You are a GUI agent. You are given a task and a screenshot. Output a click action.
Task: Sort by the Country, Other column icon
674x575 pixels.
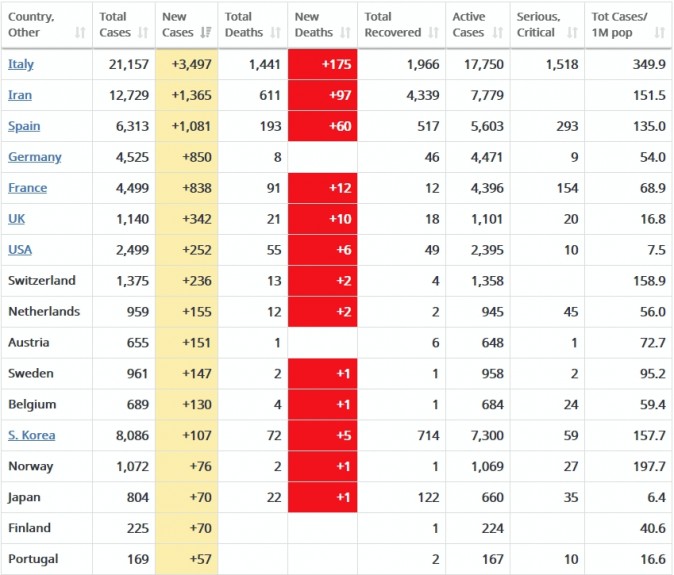click(80, 33)
